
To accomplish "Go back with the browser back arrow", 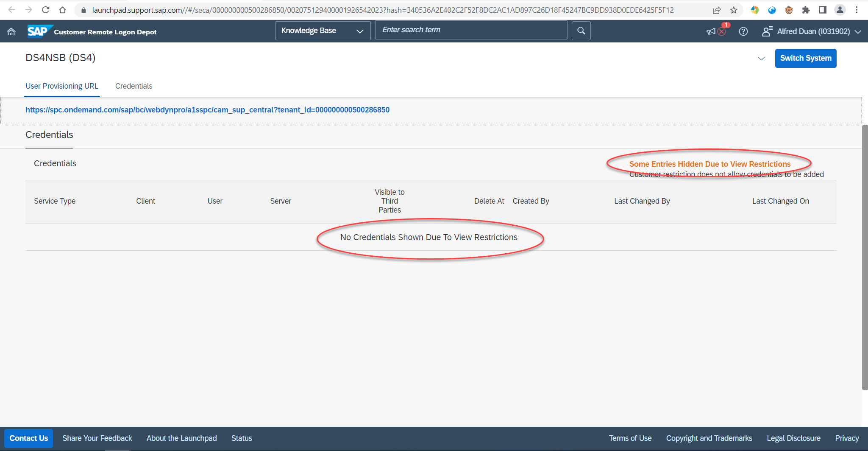I will tap(11, 10).
